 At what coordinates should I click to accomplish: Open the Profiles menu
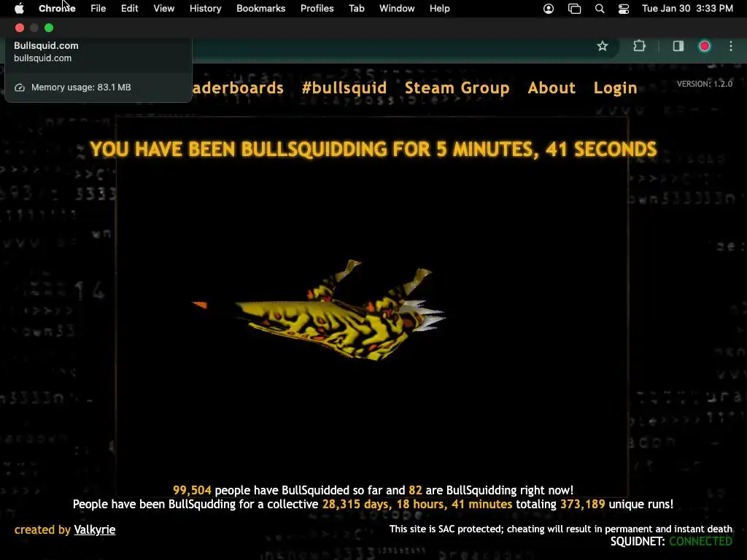[x=317, y=9]
